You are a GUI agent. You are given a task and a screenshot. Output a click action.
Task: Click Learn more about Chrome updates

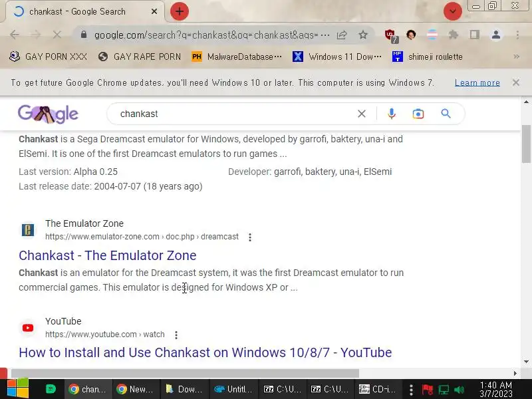point(477,82)
